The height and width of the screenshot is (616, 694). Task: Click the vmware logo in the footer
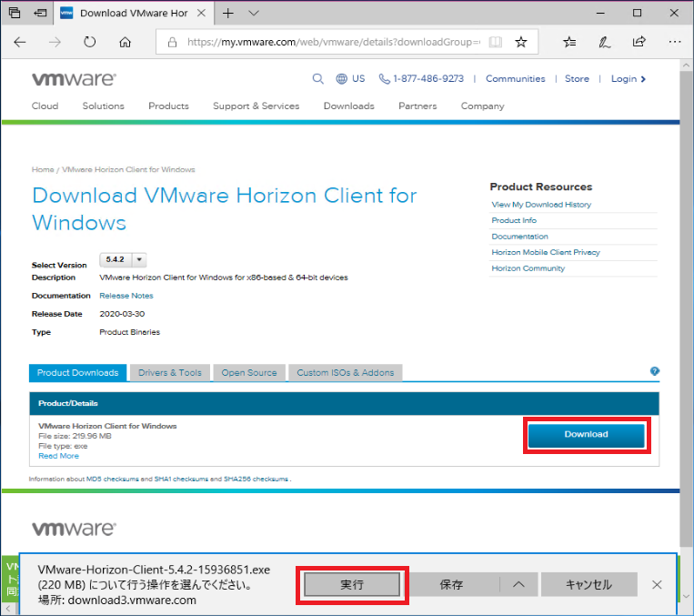pos(74,529)
